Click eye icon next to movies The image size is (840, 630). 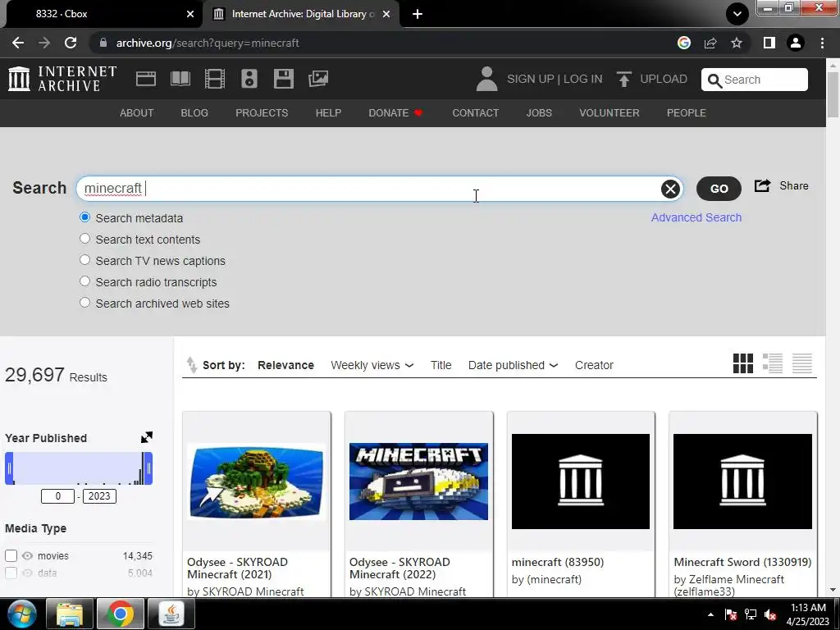point(27,555)
